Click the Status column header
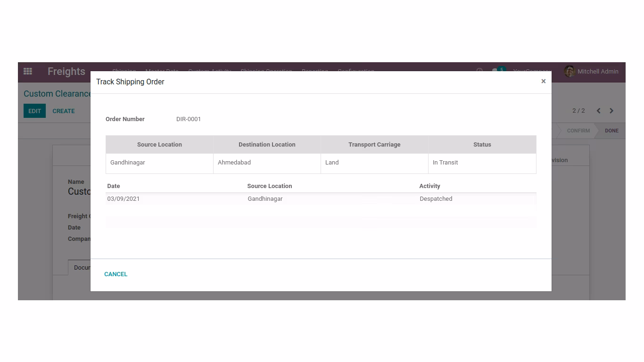Screen dimensions: 644x362 482,145
